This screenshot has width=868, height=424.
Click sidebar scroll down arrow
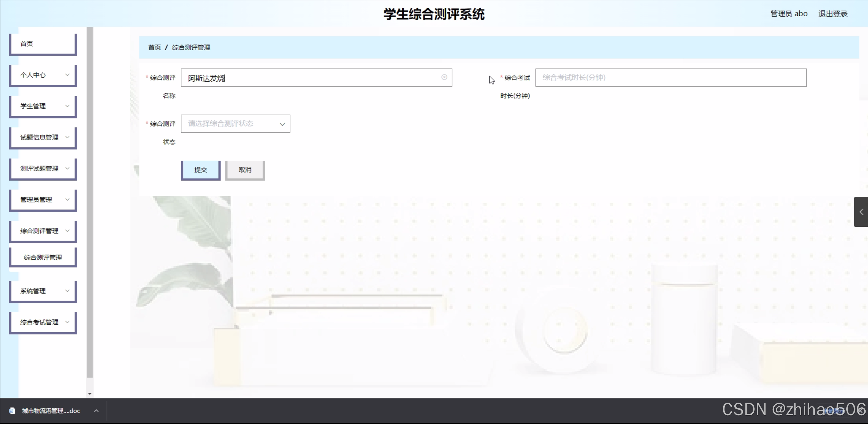[90, 394]
